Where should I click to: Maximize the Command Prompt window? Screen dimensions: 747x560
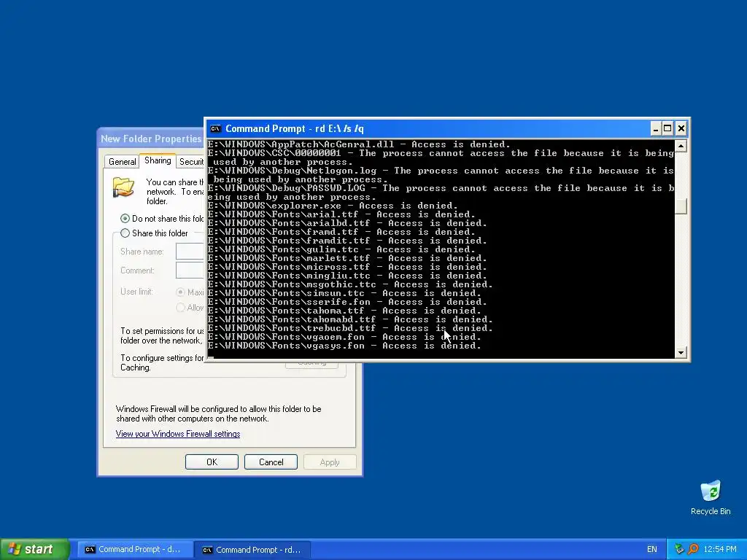pos(667,128)
